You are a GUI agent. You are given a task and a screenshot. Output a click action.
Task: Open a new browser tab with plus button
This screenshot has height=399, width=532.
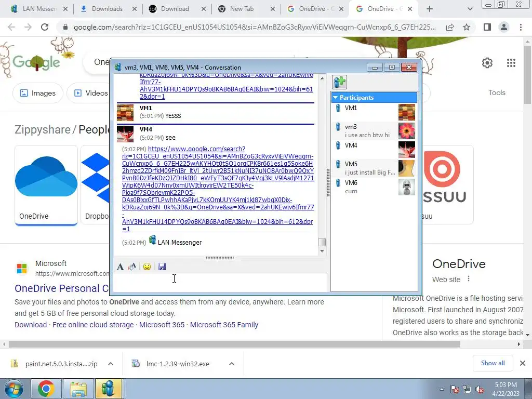point(430,9)
